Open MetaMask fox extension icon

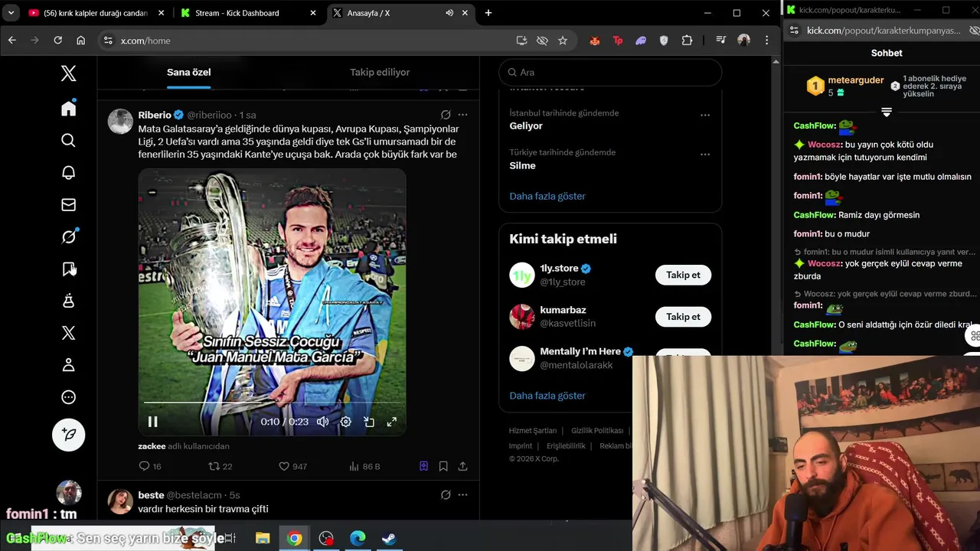pos(595,41)
